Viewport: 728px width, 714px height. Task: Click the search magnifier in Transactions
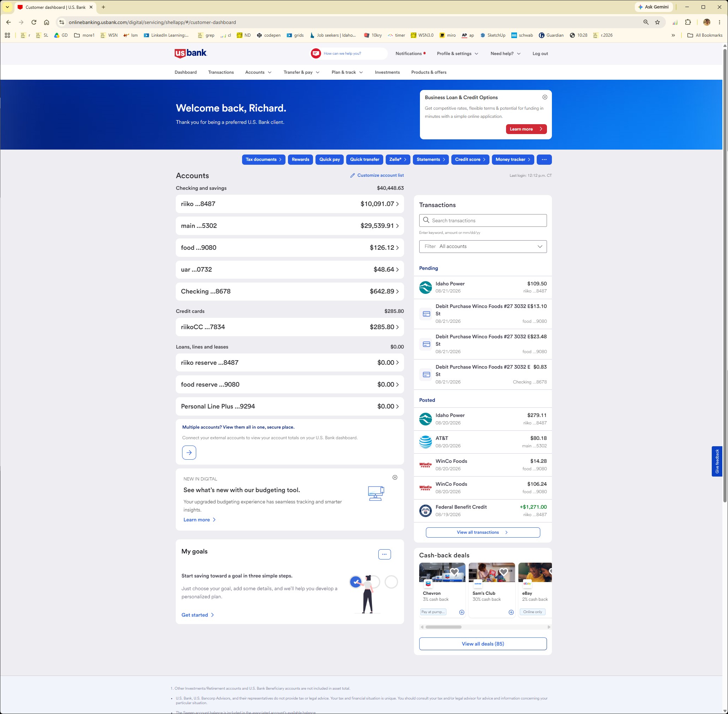point(426,220)
